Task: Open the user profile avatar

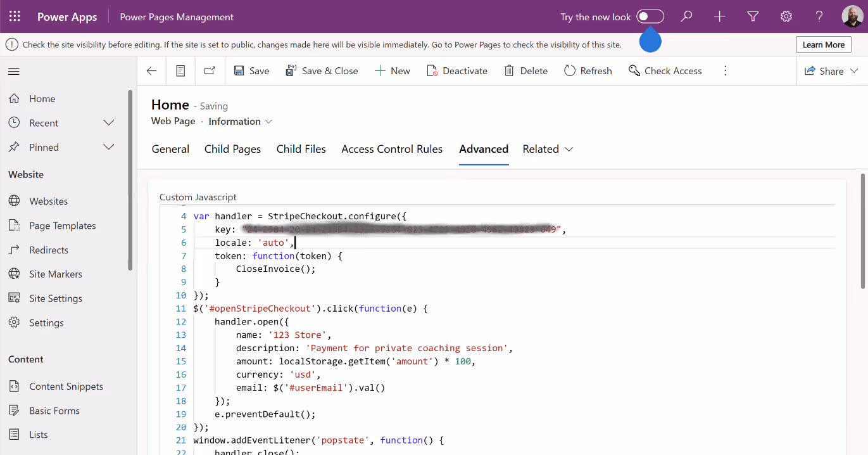Action: click(852, 16)
